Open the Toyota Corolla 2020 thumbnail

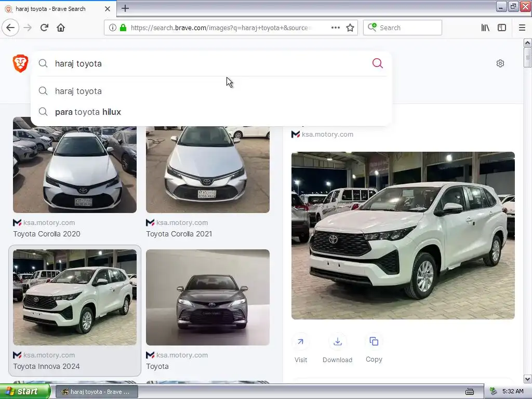click(x=75, y=170)
